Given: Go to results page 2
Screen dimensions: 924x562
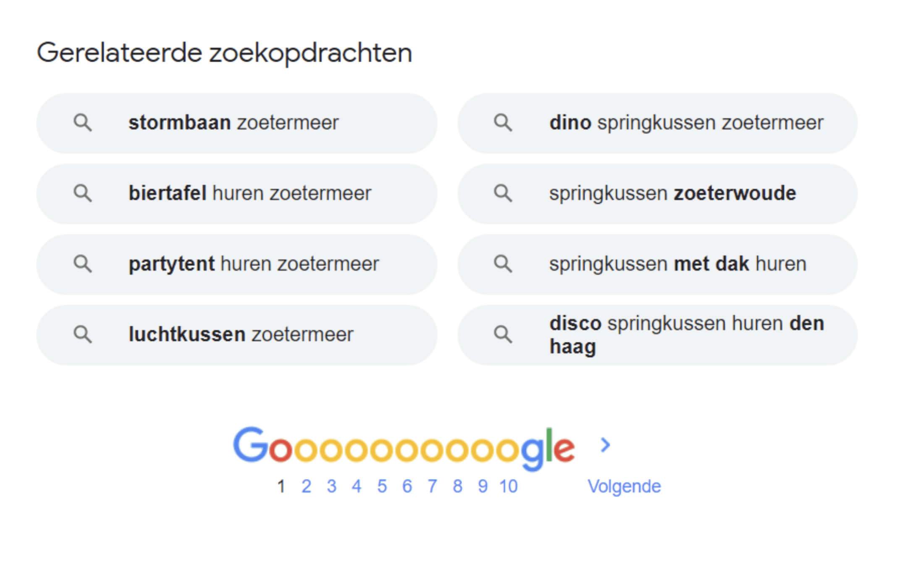Looking at the screenshot, I should pyautogui.click(x=306, y=486).
